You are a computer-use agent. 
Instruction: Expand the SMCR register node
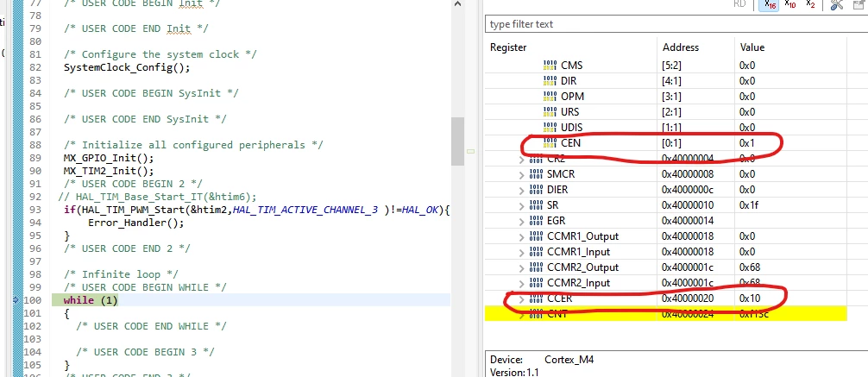tap(521, 174)
